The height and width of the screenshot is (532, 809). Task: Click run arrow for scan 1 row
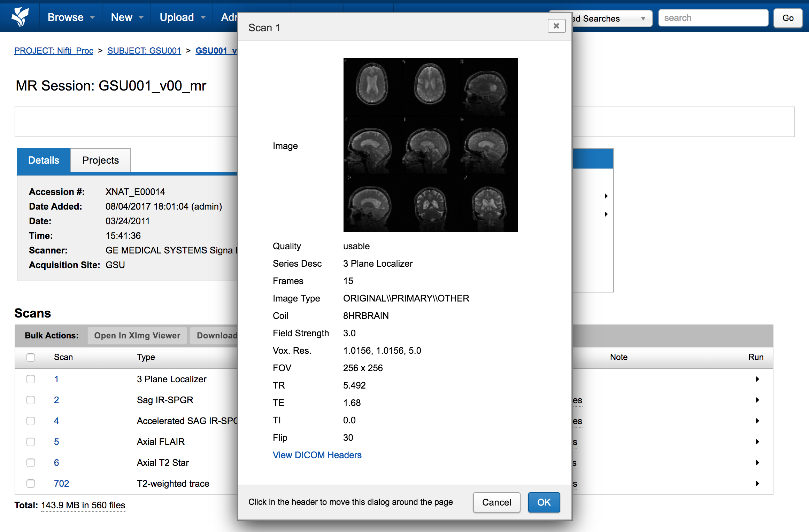[x=757, y=379]
